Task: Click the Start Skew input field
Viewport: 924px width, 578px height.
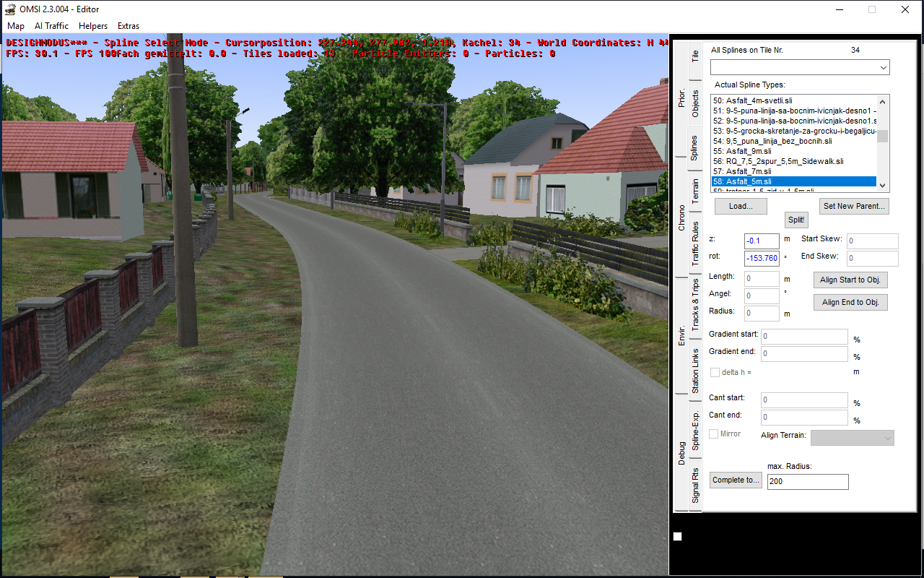Action: coord(873,241)
